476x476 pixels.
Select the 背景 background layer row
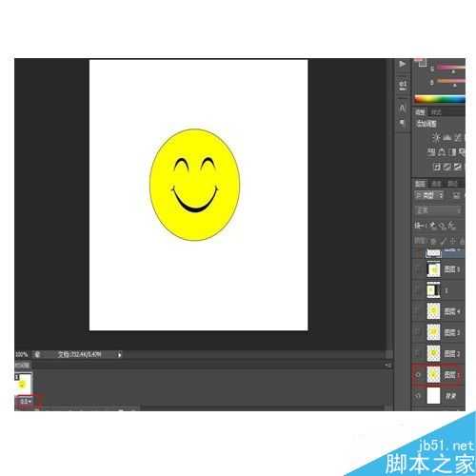(x=439, y=396)
